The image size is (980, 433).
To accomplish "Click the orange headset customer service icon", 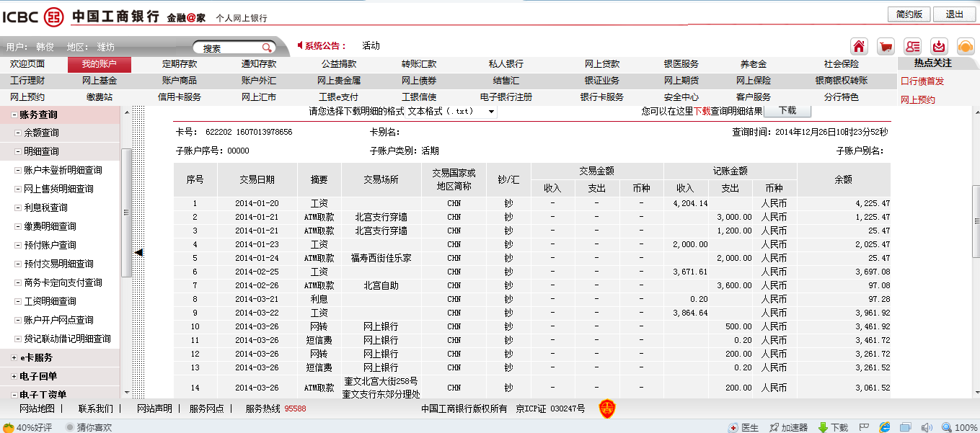I will (x=966, y=46).
